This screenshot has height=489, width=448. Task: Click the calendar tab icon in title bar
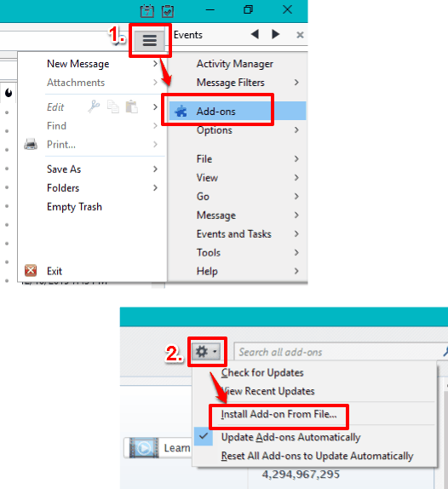pyautogui.click(x=146, y=11)
